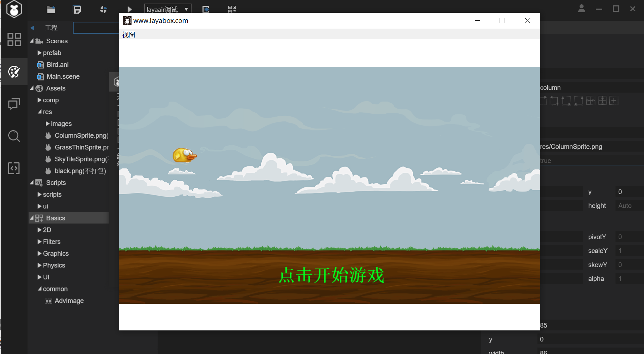Click the pivotY value field

tap(629, 237)
